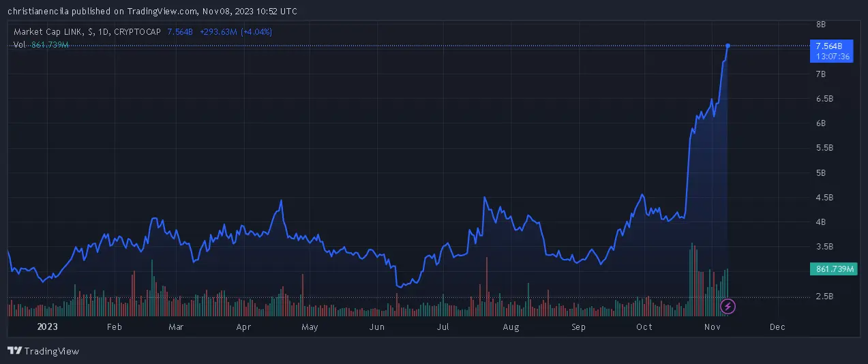Click the published-by header text at top
This screenshot has height=364, width=868.
coord(151,11)
